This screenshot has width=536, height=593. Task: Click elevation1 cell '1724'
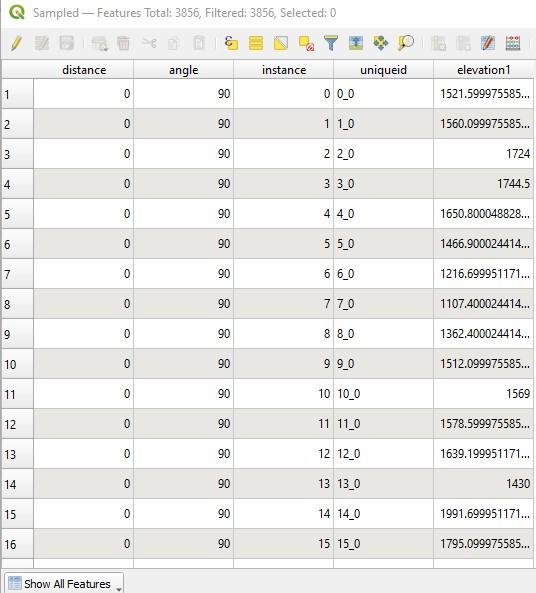click(x=483, y=154)
